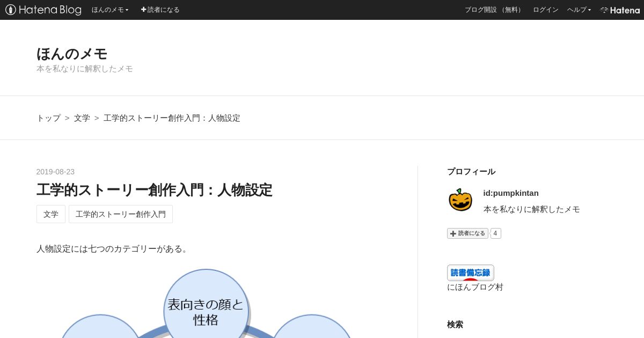Click the sentence 人物設定には七つのカテゴリーがある。
This screenshot has width=644, height=338.
click(114, 249)
